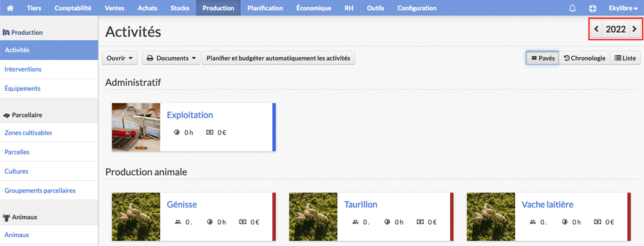Click the Taurillon card thumbnail image
Screen dimensions: 644x246
click(x=314, y=216)
